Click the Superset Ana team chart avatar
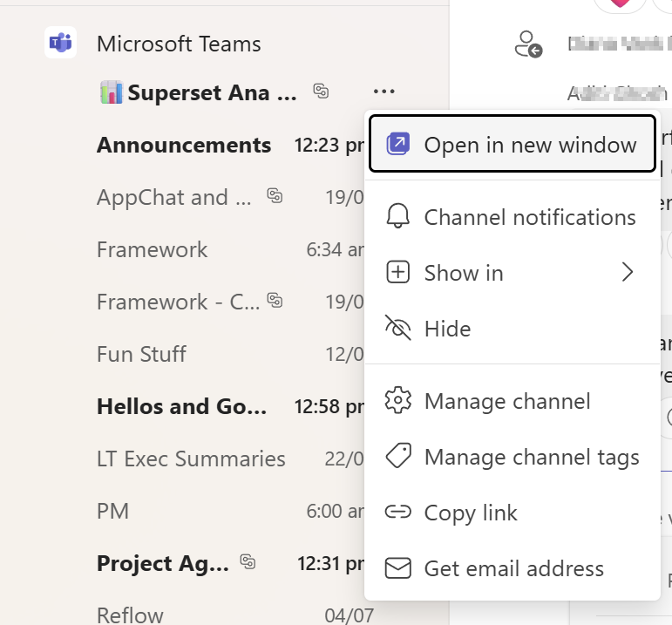672x625 pixels. 112,92
